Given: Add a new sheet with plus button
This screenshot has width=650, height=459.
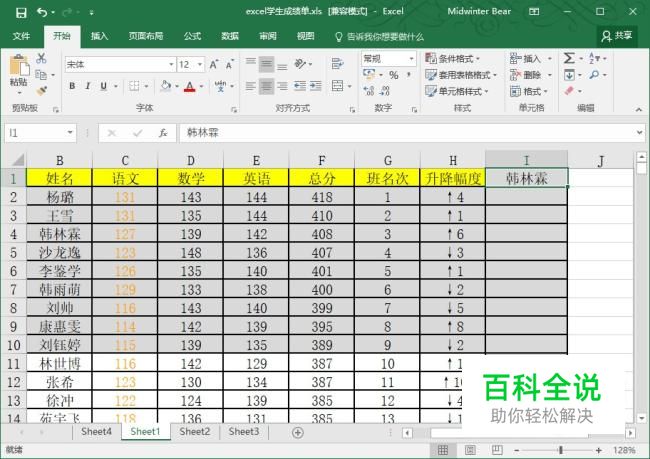Looking at the screenshot, I should (298, 432).
